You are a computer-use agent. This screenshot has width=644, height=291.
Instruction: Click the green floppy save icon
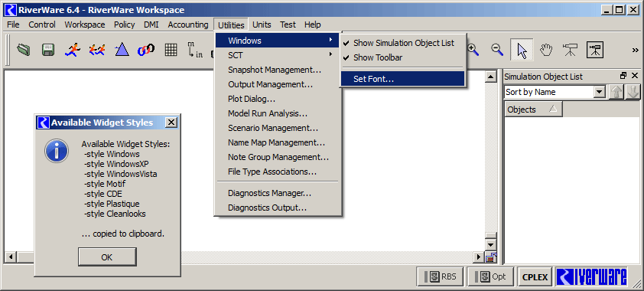pos(48,50)
